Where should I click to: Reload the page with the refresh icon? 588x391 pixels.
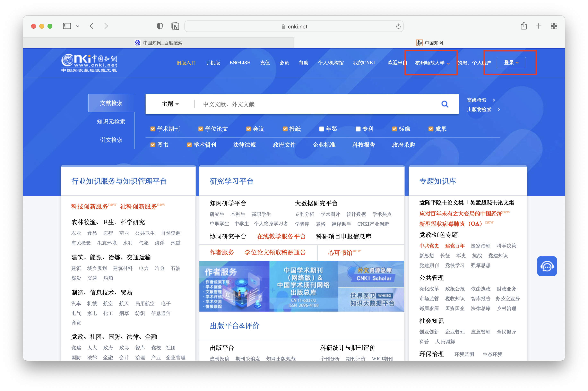398,26
